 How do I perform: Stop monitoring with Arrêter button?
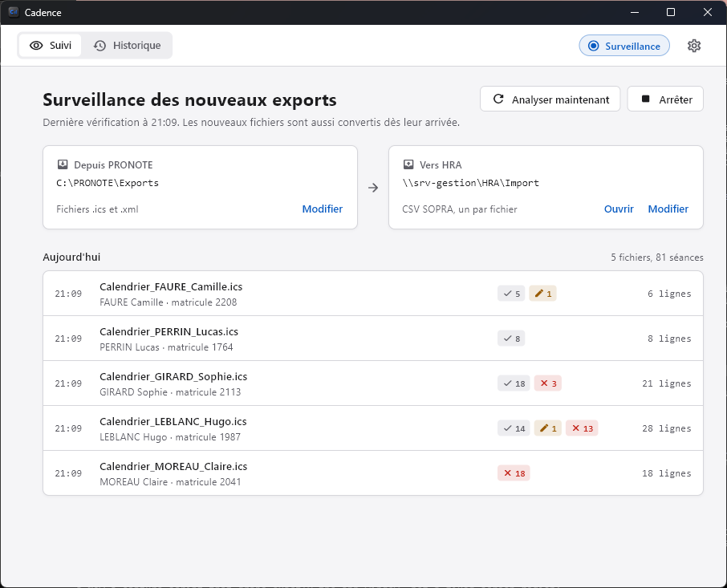[665, 99]
